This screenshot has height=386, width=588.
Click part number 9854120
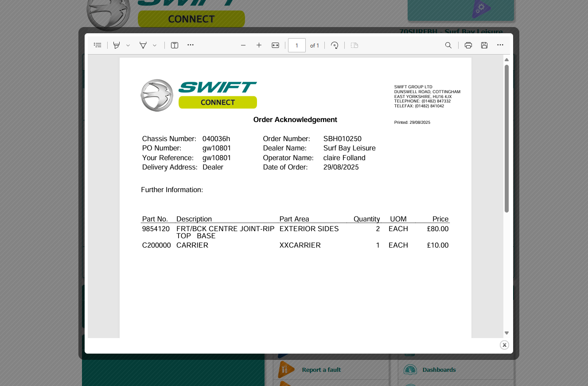(156, 229)
